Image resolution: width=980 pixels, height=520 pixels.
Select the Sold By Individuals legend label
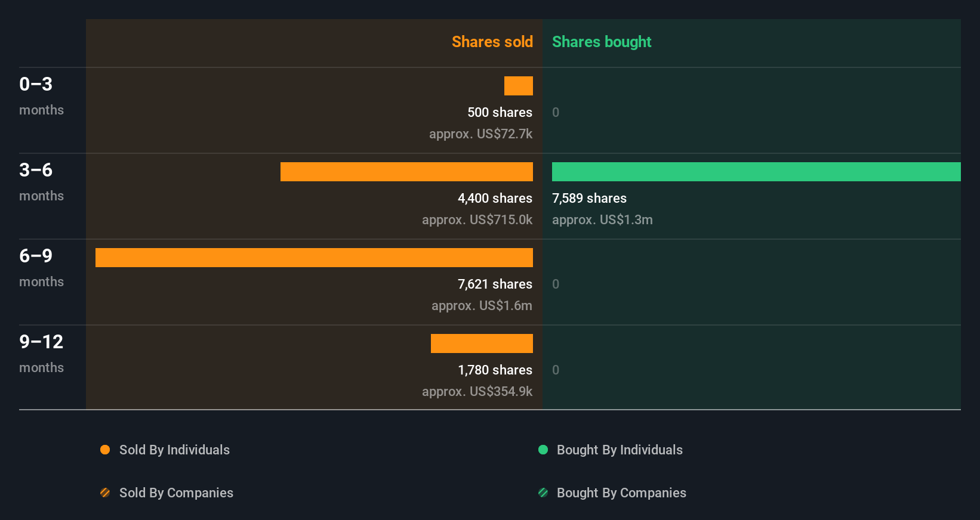(174, 450)
